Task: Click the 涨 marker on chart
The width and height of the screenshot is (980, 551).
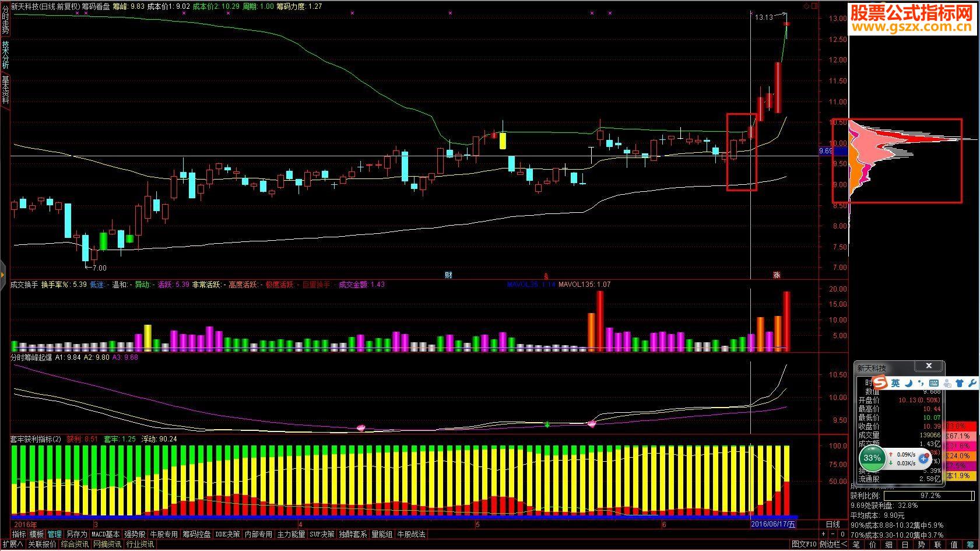Action: (777, 275)
